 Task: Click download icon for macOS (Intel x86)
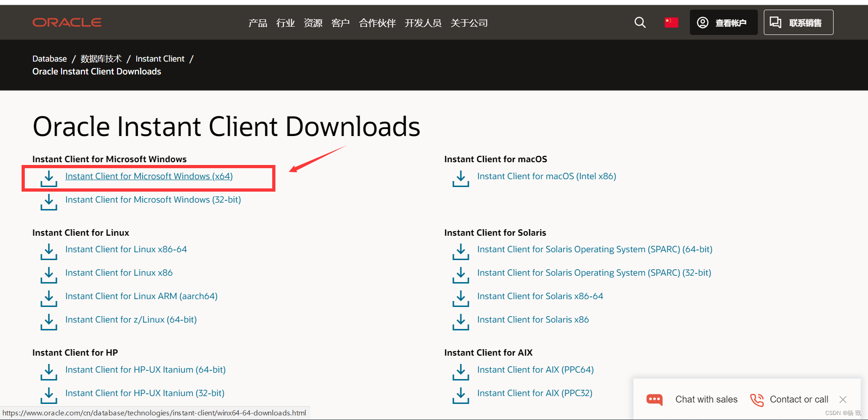click(461, 179)
